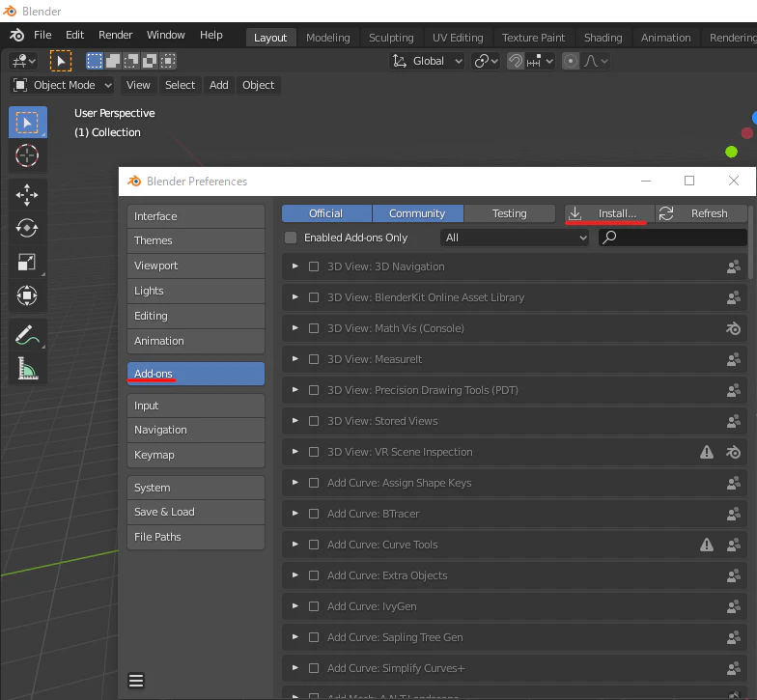This screenshot has height=700, width=757.
Task: Activate the Cursor tool
Action: [27, 155]
